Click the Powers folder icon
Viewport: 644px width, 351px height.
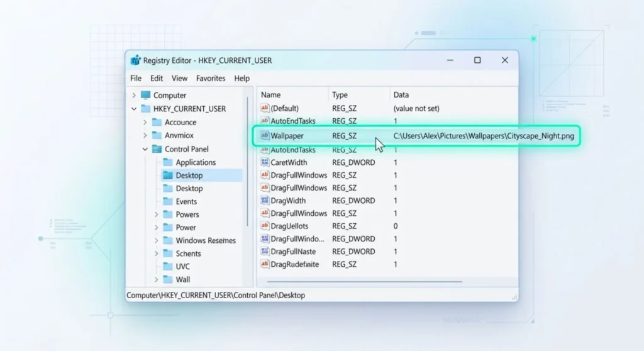point(167,214)
